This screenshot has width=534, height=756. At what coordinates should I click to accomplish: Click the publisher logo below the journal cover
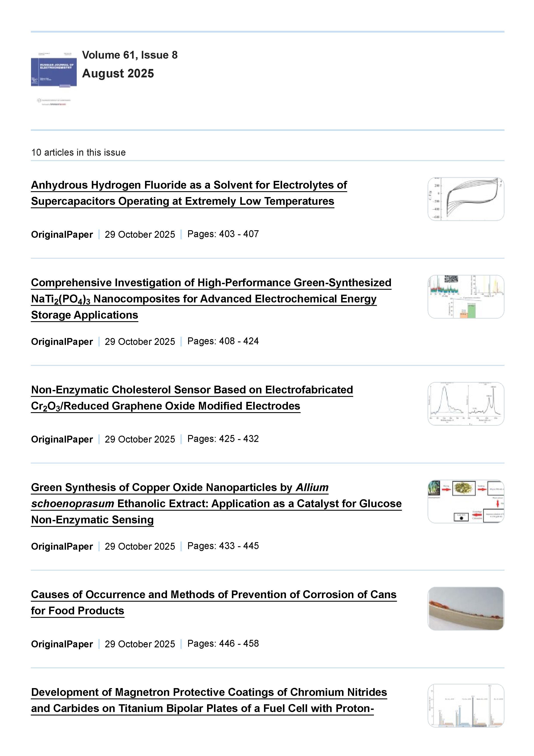pyautogui.click(x=54, y=102)
